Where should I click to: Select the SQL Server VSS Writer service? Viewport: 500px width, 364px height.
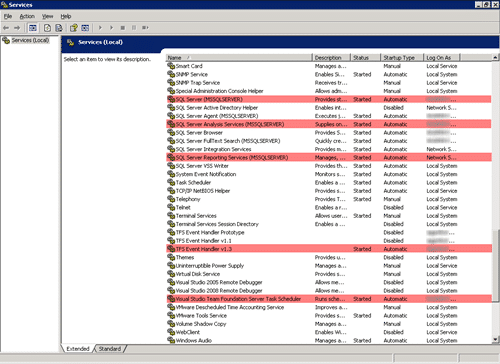pos(329,166)
